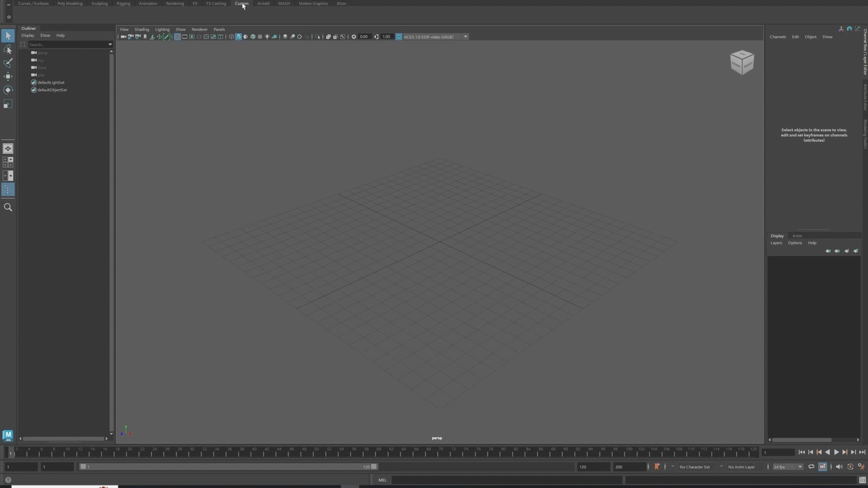Choose the Move tool in toolbox
868x488 pixels.
tap(8, 76)
